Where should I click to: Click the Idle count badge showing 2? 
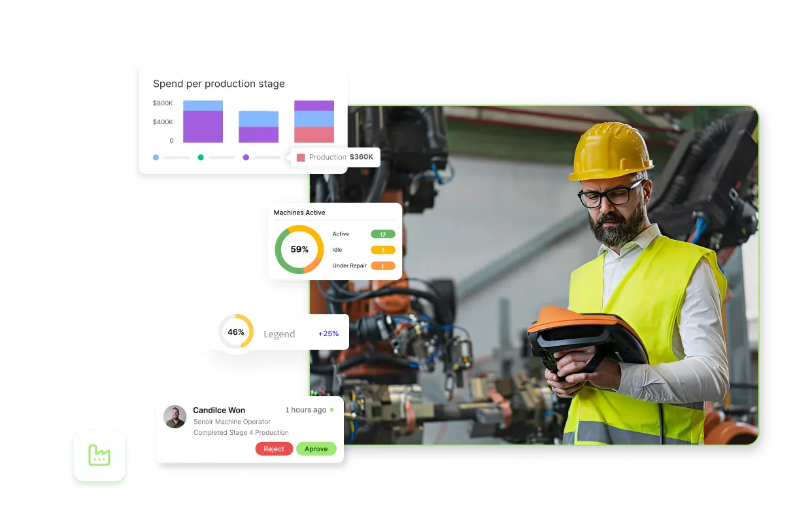pyautogui.click(x=382, y=250)
